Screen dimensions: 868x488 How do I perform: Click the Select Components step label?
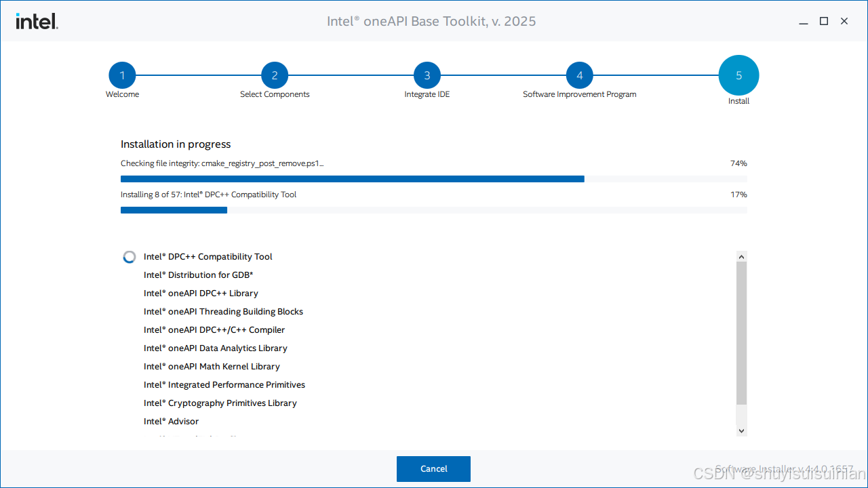[275, 94]
